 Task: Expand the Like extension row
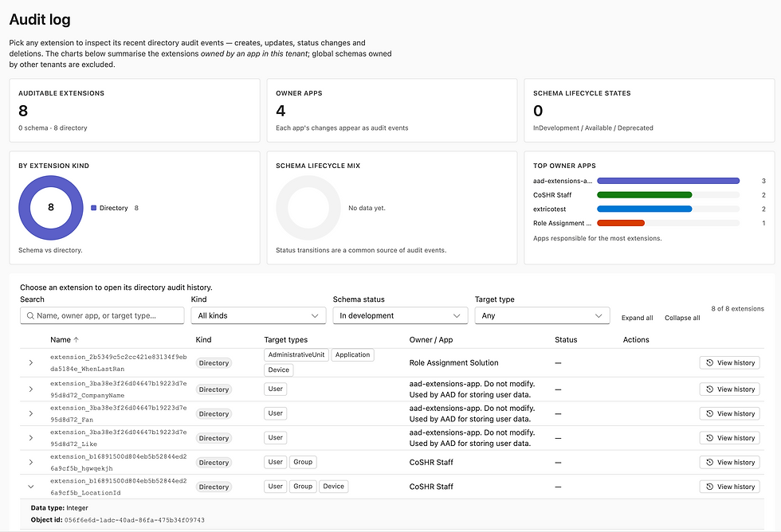31,438
